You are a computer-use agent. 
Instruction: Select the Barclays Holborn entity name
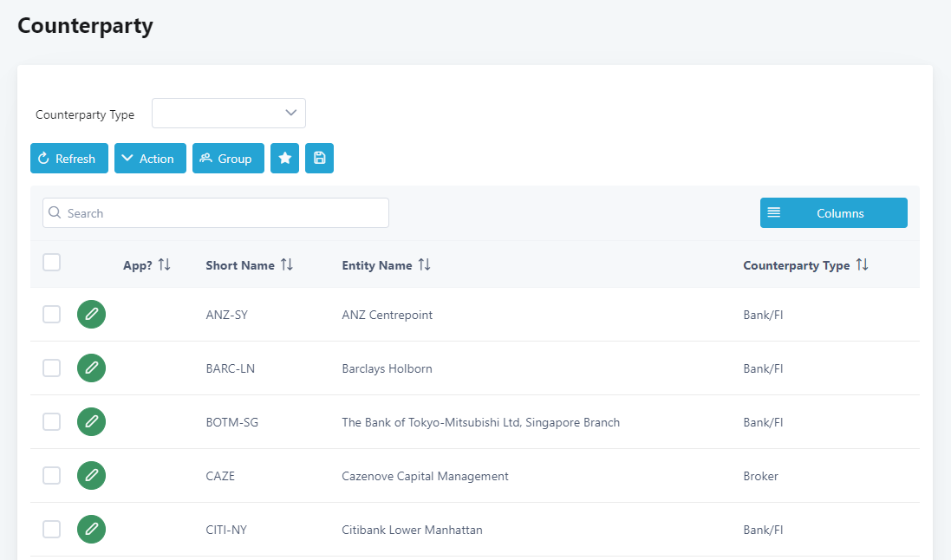pos(387,369)
